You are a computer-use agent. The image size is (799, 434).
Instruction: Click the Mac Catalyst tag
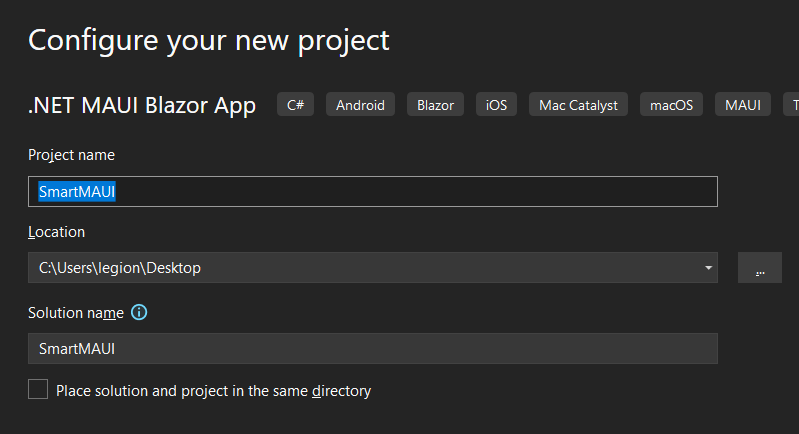pos(578,105)
